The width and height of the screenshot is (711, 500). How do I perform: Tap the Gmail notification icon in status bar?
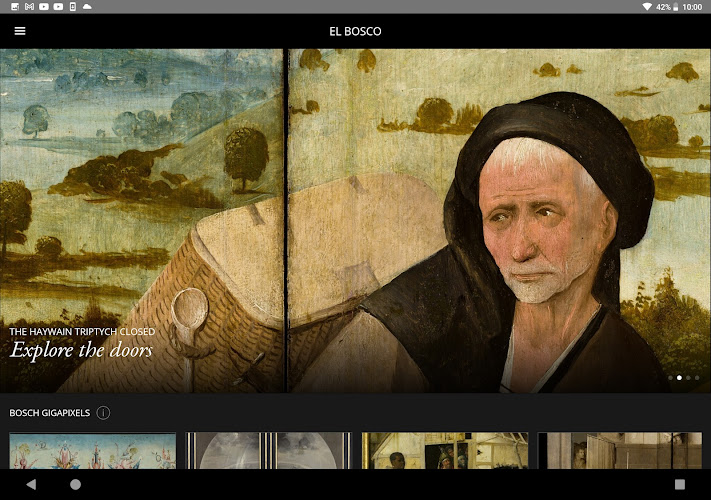click(x=29, y=7)
